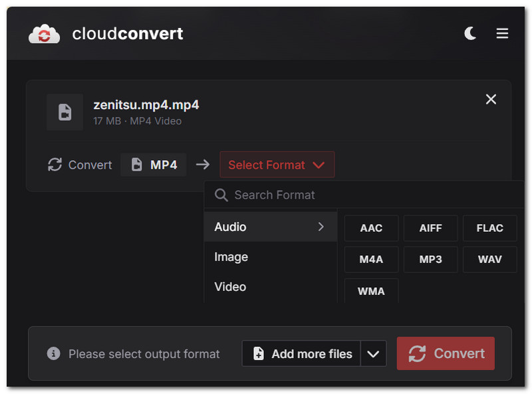Click the CloudConvert cloud logo icon

[x=44, y=34]
